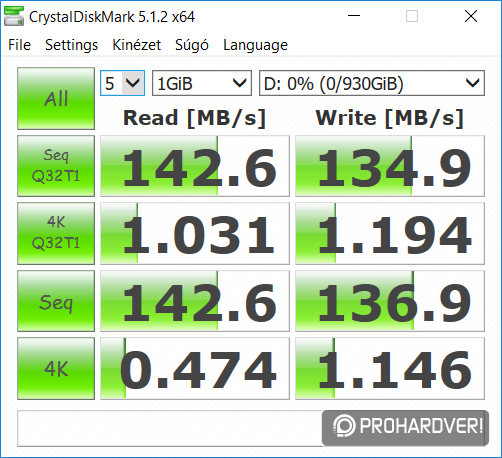The height and width of the screenshot is (458, 502).
Task: Click the Seq write result 136.9
Action: (390, 301)
